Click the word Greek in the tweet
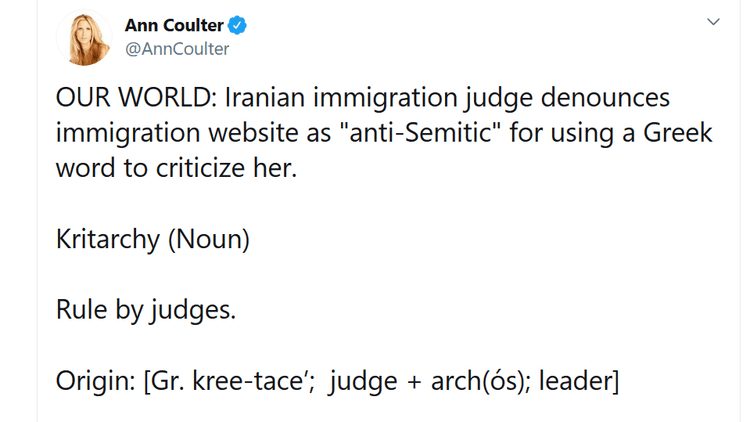This screenshot has width=750, height=422. pyautogui.click(x=678, y=133)
